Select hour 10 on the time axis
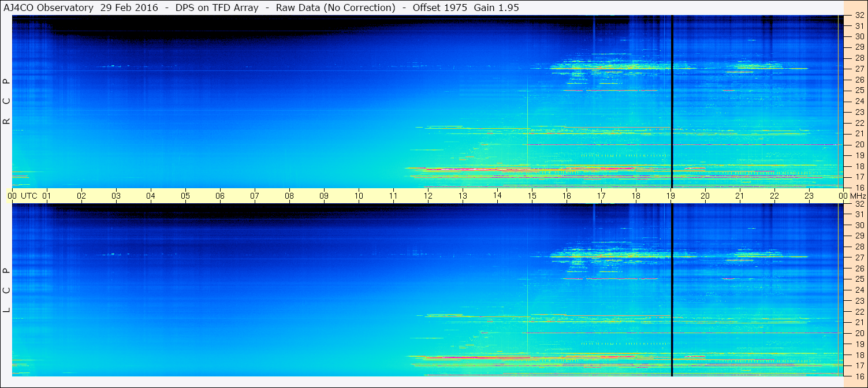Viewport: 868px width, 388px height. tap(359, 196)
